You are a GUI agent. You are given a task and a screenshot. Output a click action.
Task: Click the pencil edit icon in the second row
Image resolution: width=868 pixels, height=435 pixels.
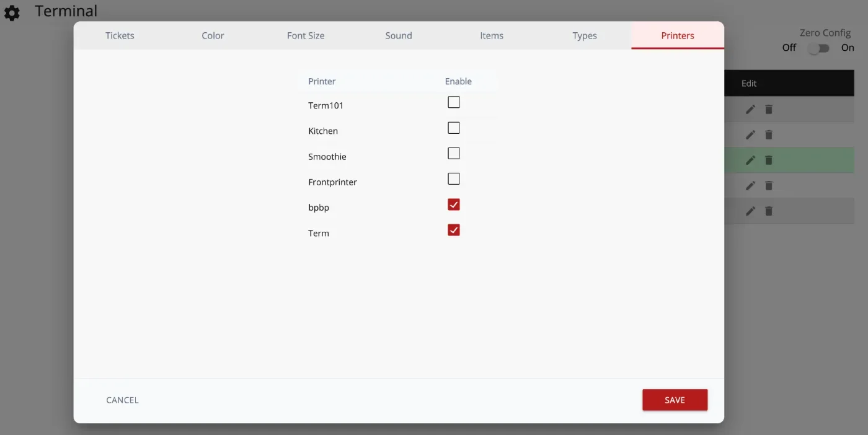[x=750, y=134]
